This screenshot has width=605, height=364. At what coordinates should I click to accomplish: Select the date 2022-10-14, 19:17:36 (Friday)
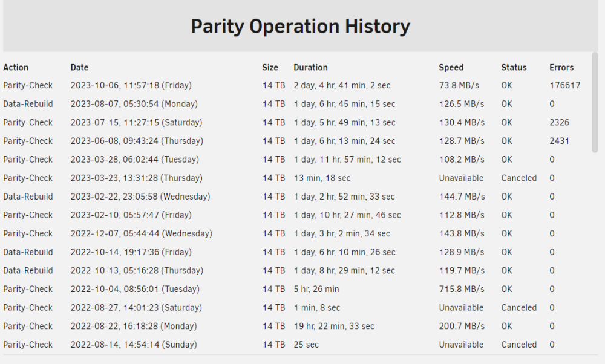tap(131, 252)
